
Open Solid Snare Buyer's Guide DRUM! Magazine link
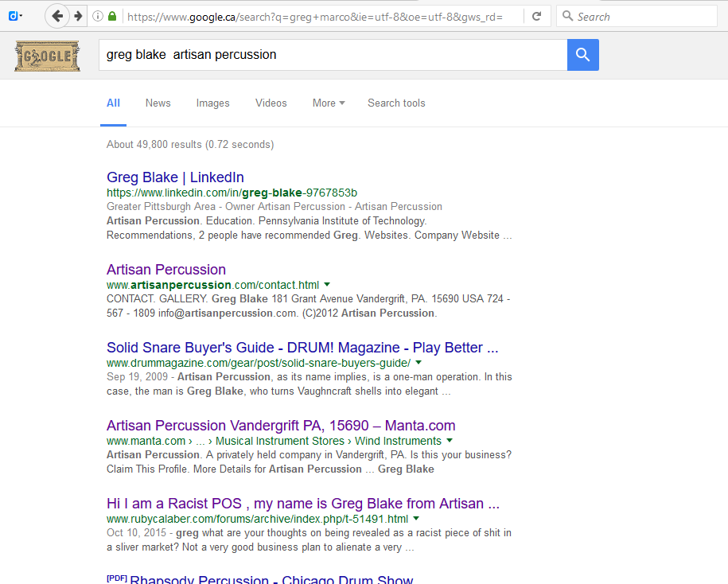(x=302, y=348)
